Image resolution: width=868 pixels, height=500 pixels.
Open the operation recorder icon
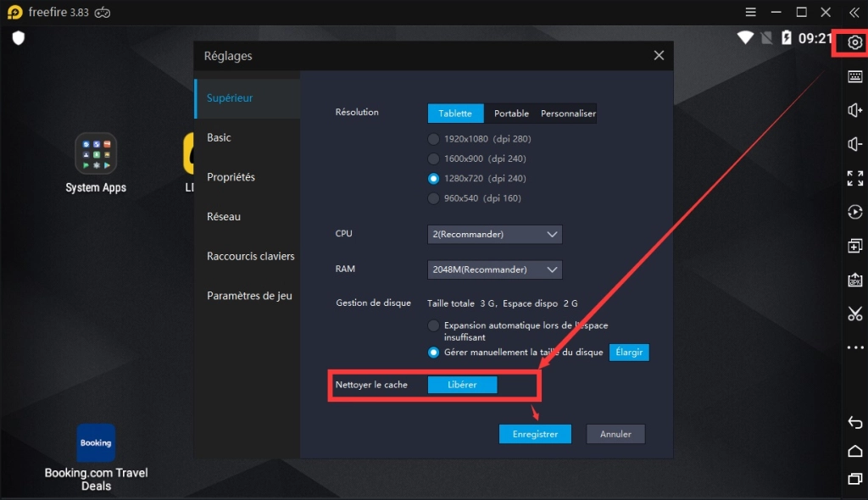click(854, 212)
